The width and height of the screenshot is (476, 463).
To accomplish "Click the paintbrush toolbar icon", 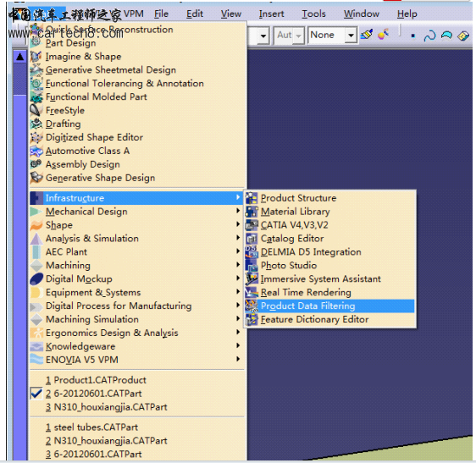I will click(367, 35).
